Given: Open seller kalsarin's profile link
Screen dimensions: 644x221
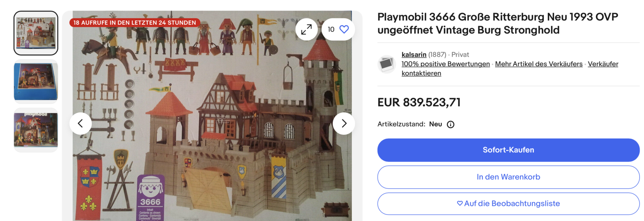Looking at the screenshot, I should click(x=414, y=54).
